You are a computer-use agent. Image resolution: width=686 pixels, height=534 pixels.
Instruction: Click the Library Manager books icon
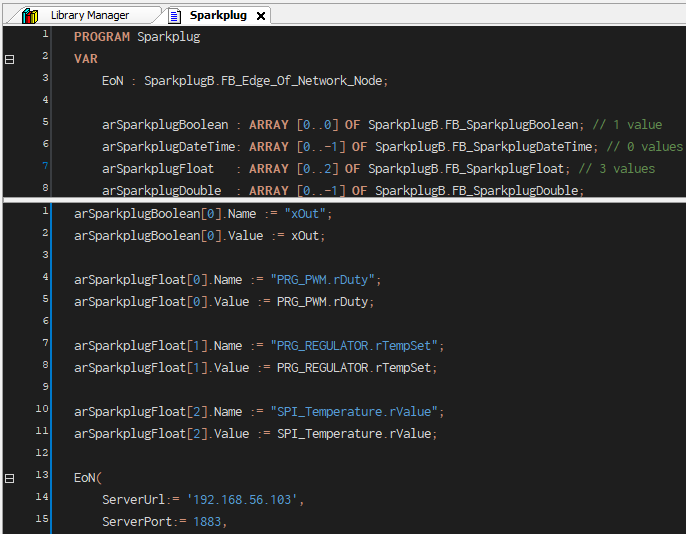click(30, 16)
